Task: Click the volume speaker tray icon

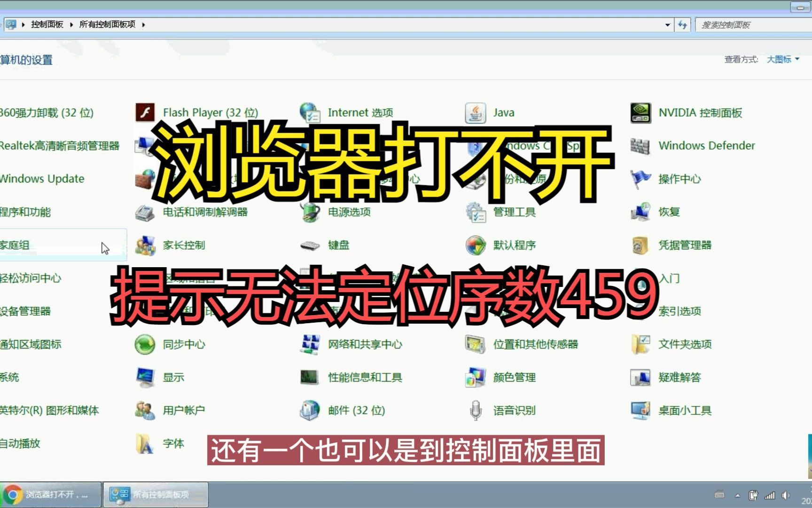Action: (x=786, y=495)
